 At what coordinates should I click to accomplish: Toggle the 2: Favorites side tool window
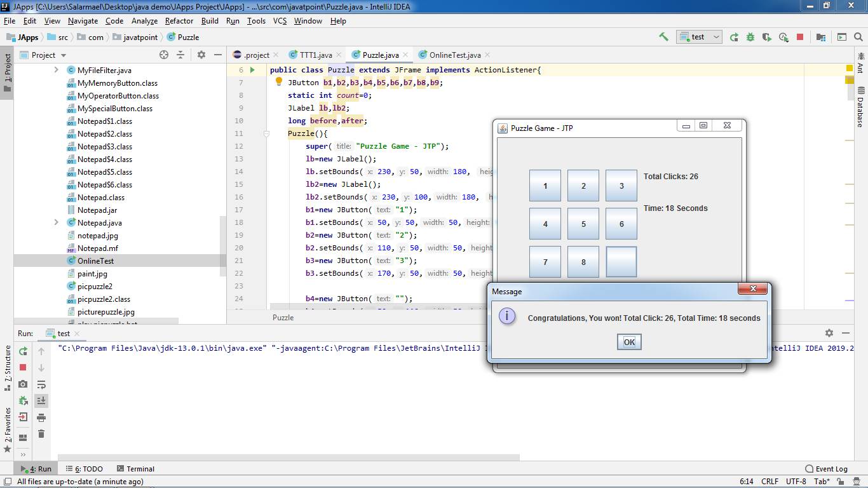[8, 430]
